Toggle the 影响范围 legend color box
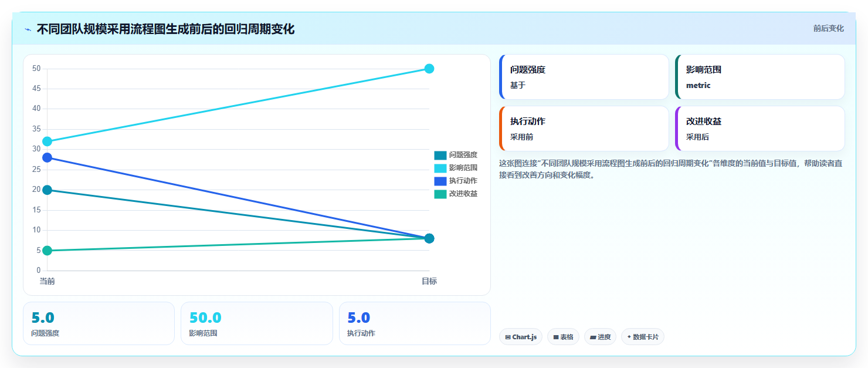868x368 pixels. point(440,168)
